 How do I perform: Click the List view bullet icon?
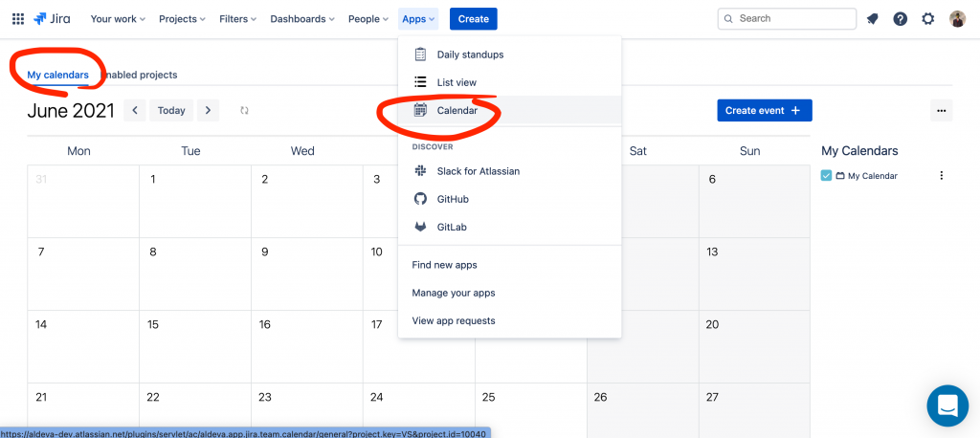pyautogui.click(x=421, y=82)
